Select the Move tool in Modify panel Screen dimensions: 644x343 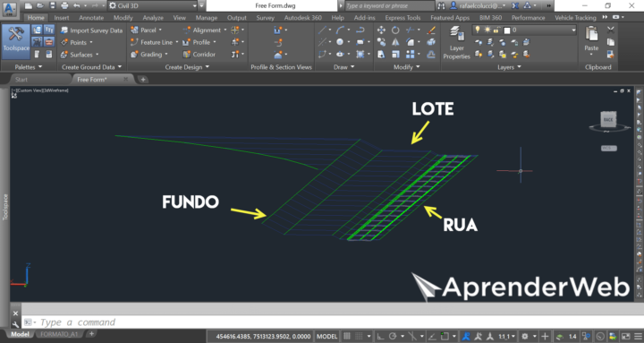coord(381,30)
